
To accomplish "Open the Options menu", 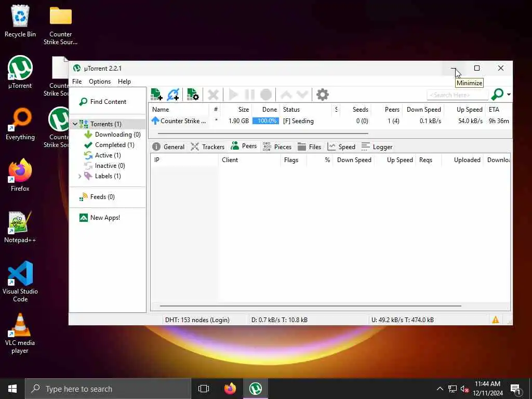I will pos(100,82).
